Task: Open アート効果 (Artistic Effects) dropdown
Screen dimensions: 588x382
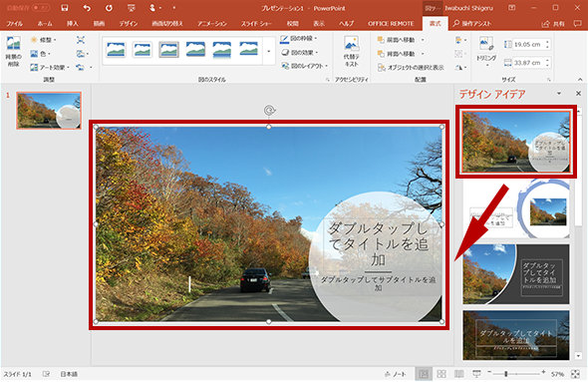Action: pyautogui.click(x=50, y=68)
